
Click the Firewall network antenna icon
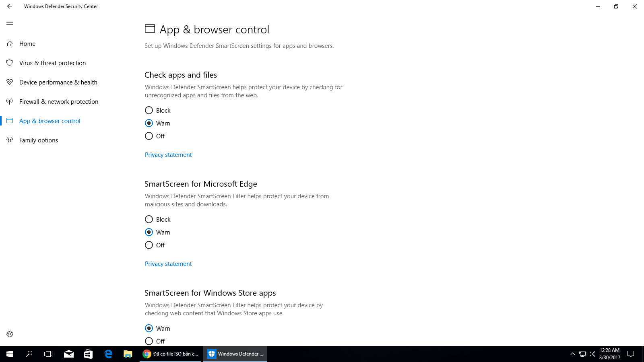10,101
